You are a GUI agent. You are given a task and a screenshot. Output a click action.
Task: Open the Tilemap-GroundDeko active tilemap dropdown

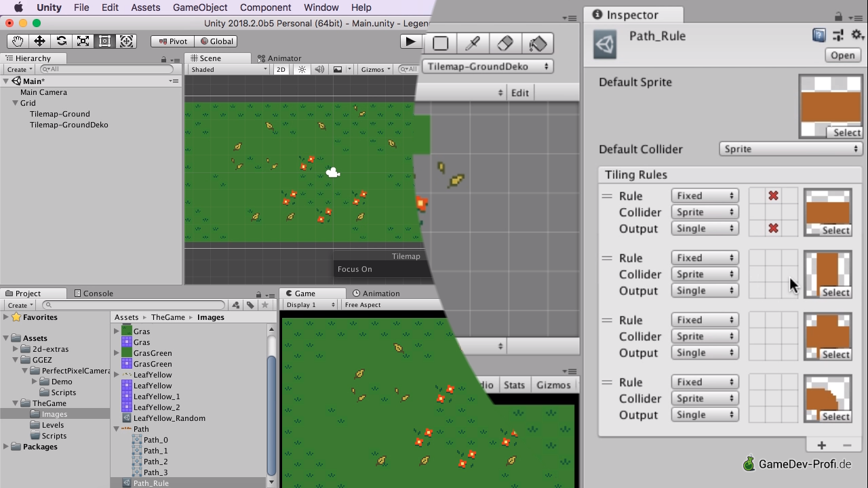[488, 66]
